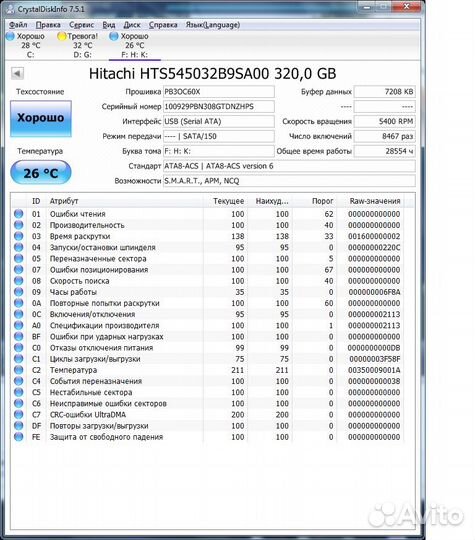Click status icon for 03 Время раскрутки
Screen dimensions: 475x540
[19, 236]
